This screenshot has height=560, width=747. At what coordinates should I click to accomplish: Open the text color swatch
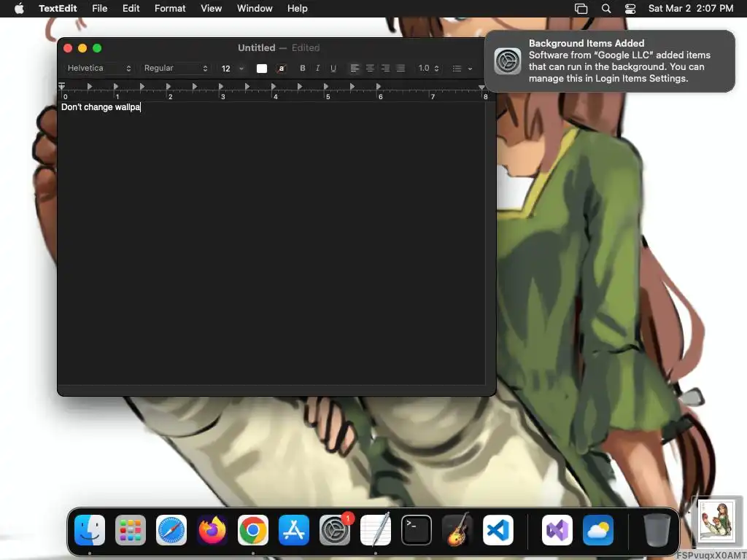pyautogui.click(x=262, y=69)
